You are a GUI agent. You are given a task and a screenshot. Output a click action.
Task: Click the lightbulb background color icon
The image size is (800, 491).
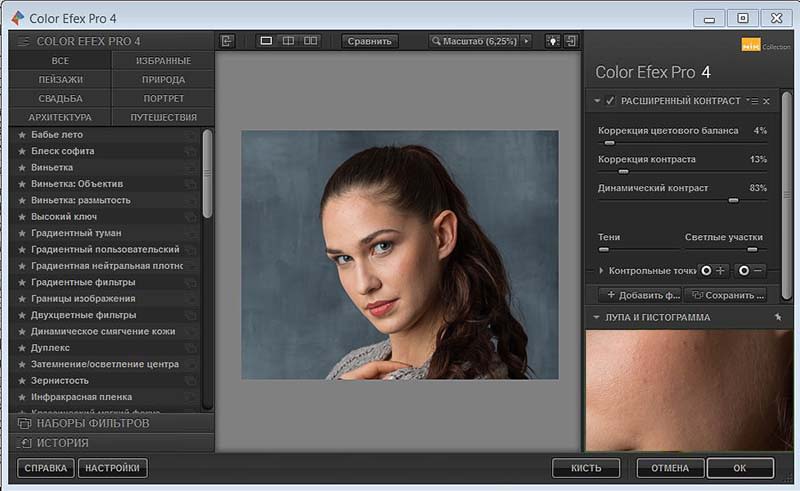tap(551, 41)
